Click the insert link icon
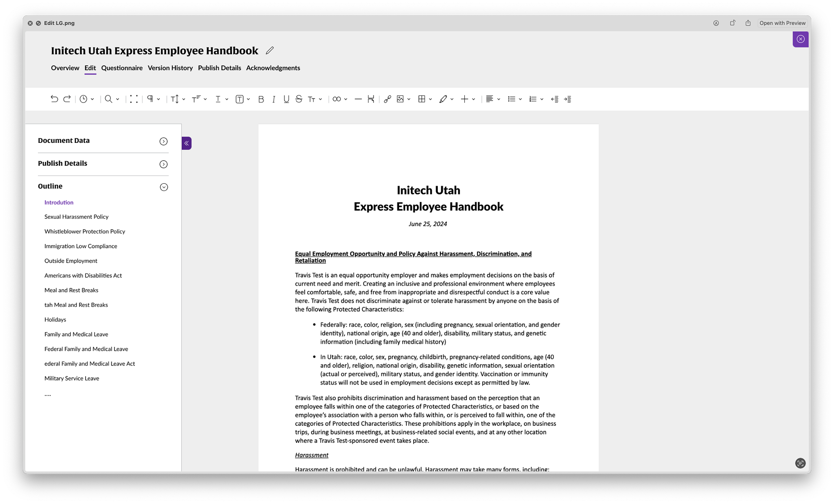 pyautogui.click(x=387, y=99)
